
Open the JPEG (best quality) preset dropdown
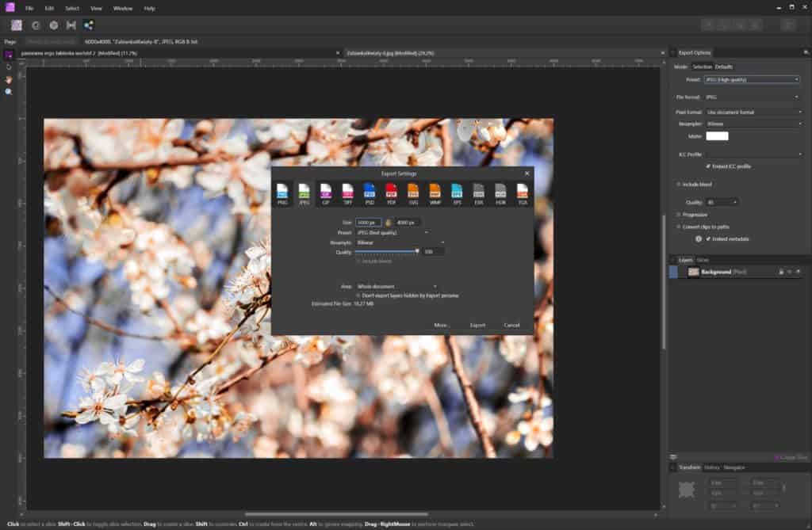click(x=389, y=231)
